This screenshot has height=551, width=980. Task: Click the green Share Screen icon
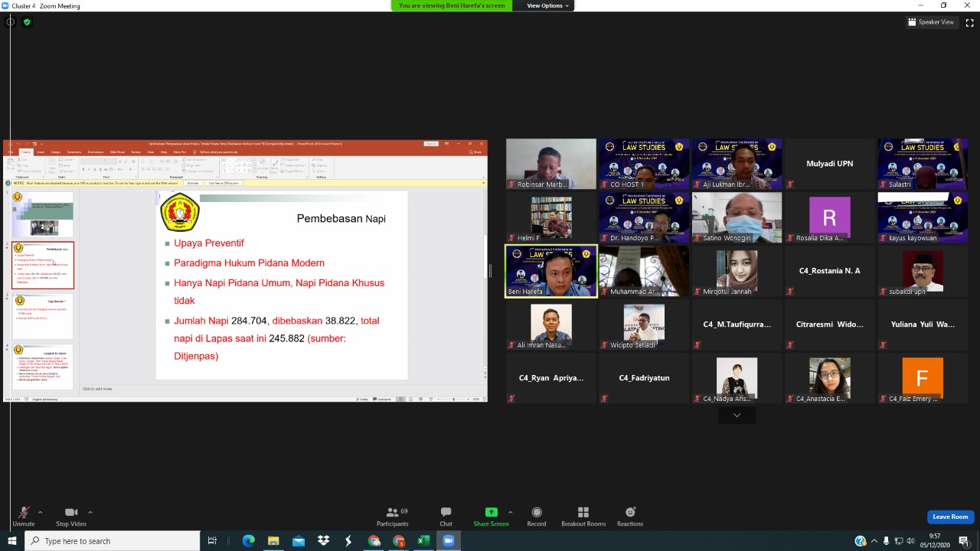coord(491,513)
